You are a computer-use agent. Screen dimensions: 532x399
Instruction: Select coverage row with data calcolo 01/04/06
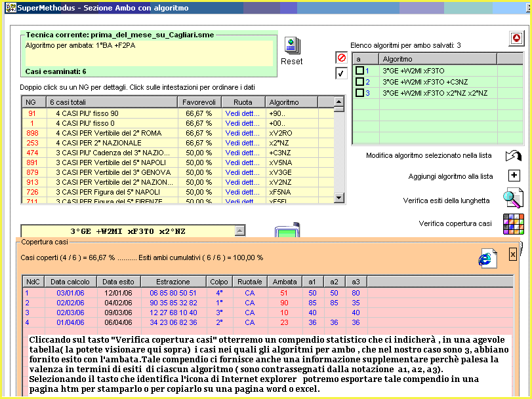[268, 322]
